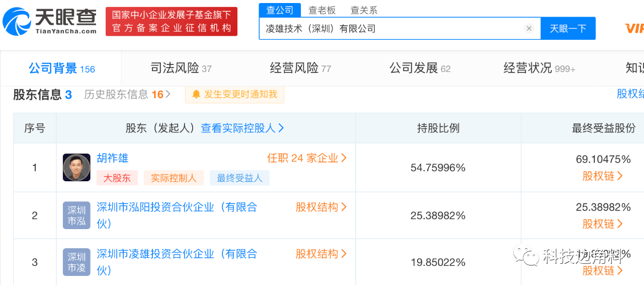644x285 pixels.
Task: Click the 天眼一下 search button
Action: [568, 29]
